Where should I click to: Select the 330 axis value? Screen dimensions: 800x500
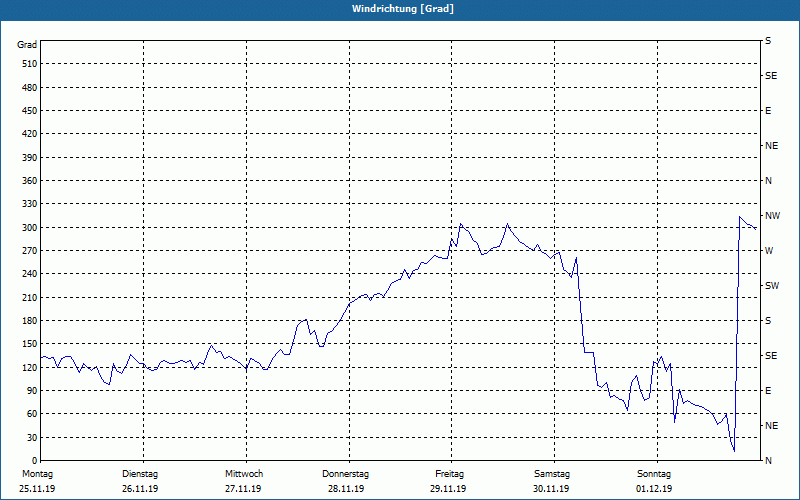(30, 204)
